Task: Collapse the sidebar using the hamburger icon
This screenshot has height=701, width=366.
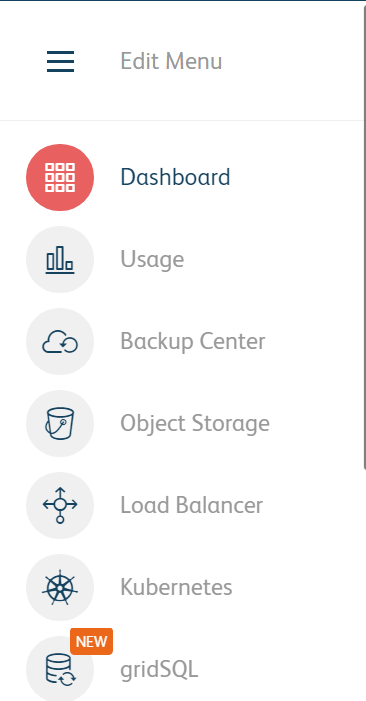Action: pos(60,61)
